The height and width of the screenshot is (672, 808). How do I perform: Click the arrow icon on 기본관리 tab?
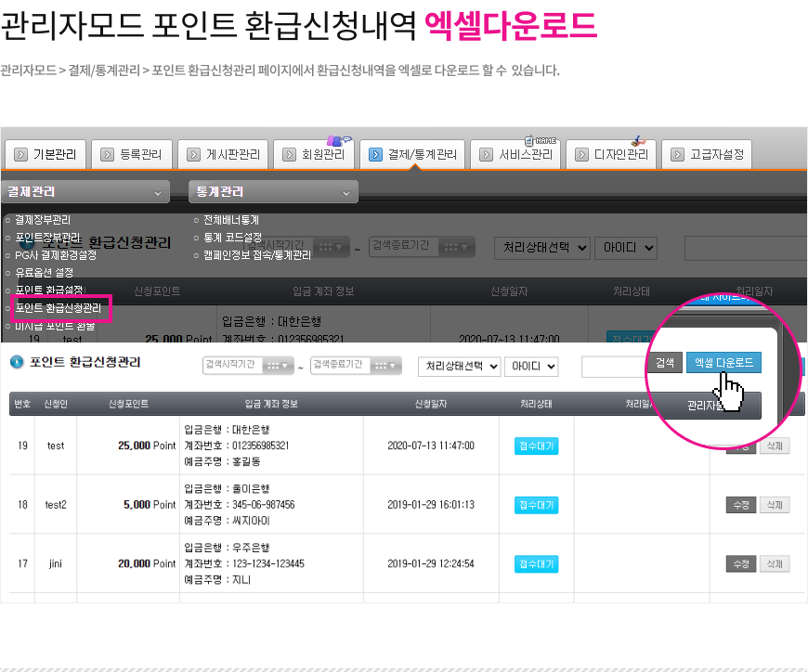click(x=20, y=154)
